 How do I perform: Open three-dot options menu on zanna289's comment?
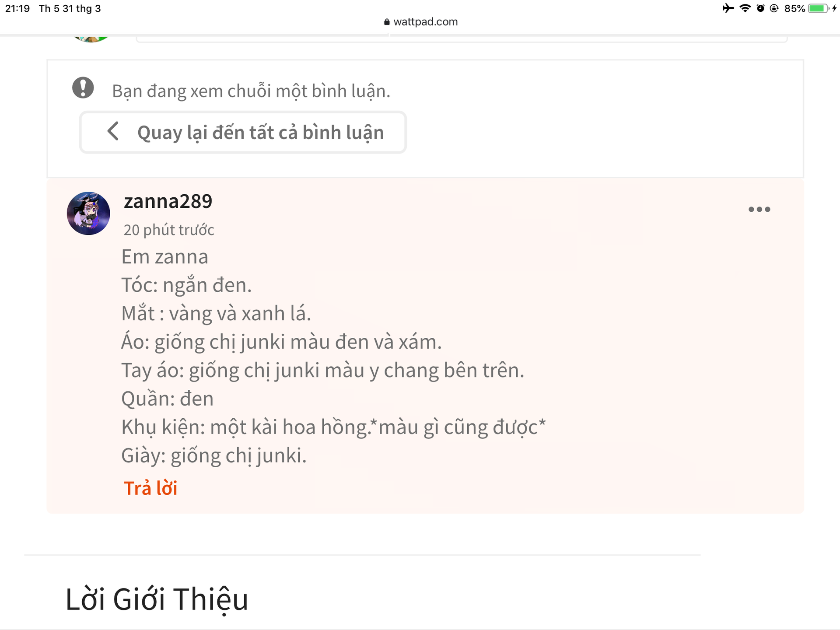[x=759, y=210]
